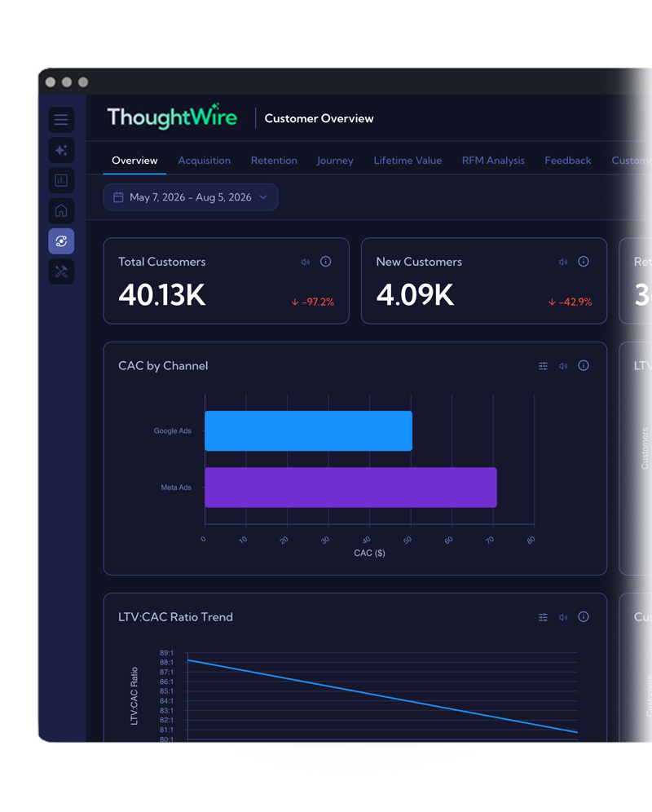Image resolution: width=652 pixels, height=812 pixels.
Task: Click the ThoughtWire logo
Action: [172, 117]
